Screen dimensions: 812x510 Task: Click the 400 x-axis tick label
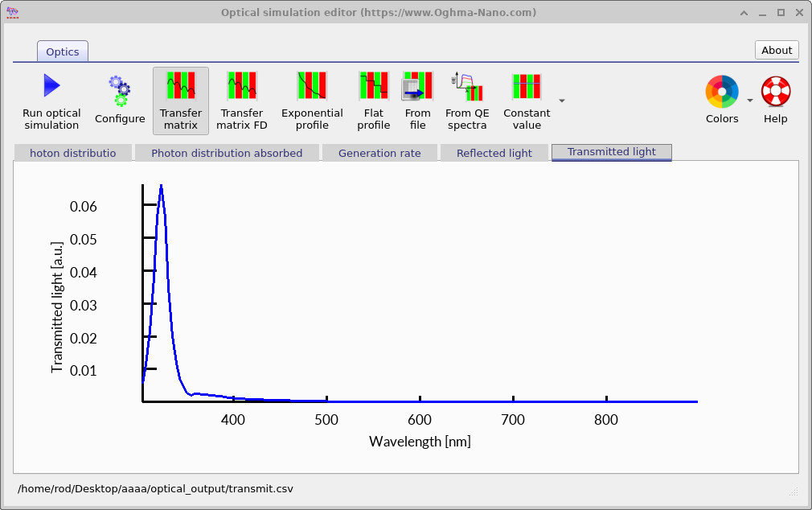[x=233, y=420]
